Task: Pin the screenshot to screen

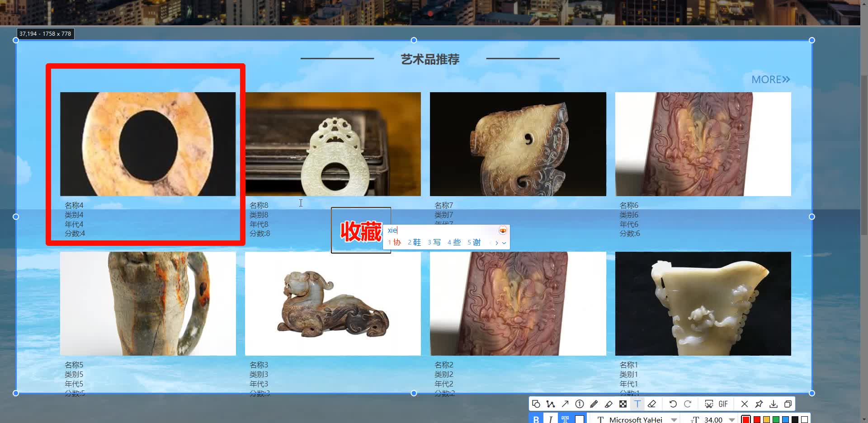Action: point(759,404)
